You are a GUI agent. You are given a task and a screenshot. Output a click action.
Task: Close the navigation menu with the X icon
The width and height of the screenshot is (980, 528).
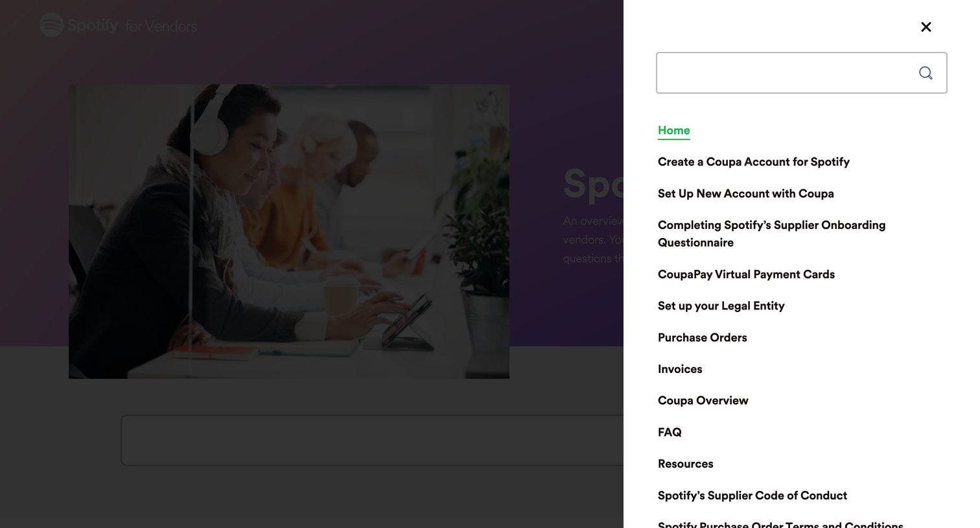926,27
